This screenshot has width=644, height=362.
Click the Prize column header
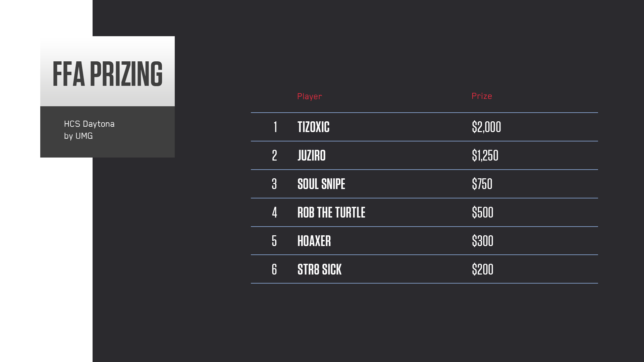[482, 96]
